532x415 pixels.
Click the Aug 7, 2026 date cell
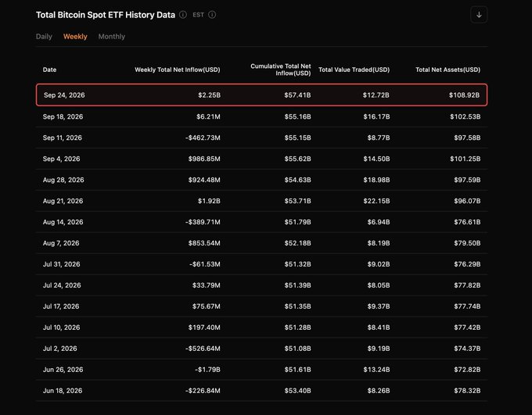[61, 243]
